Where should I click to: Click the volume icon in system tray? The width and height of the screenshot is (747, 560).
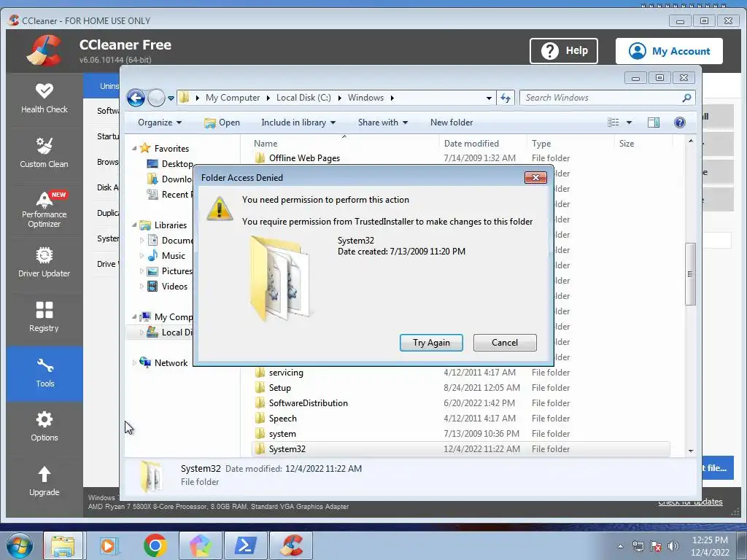pos(673,546)
